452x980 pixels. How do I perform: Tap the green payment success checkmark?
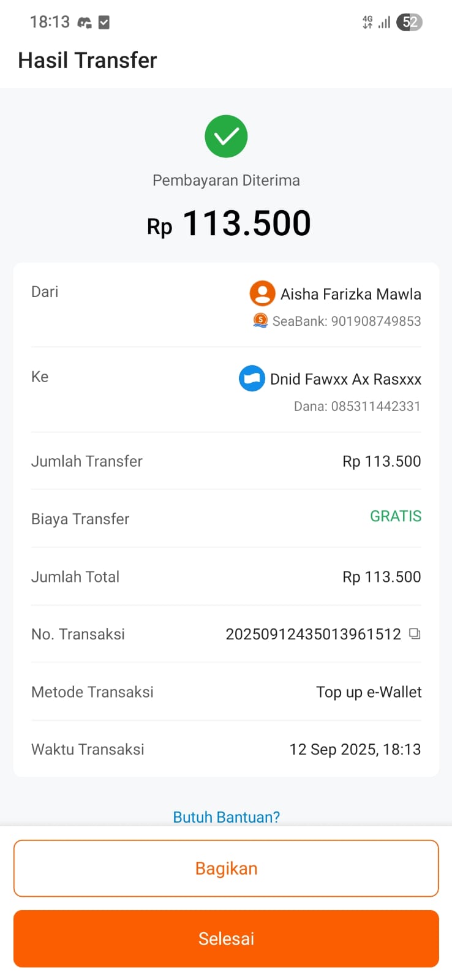pos(226,136)
